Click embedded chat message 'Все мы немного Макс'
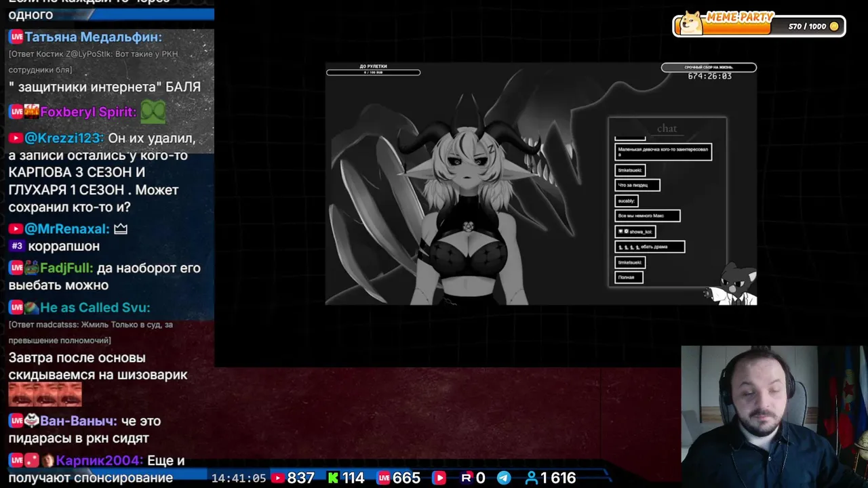868x488 pixels. pos(648,216)
